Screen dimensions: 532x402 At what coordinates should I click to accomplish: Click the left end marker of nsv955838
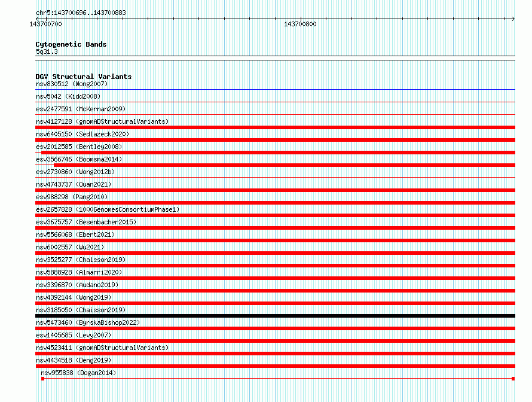click(x=43, y=379)
